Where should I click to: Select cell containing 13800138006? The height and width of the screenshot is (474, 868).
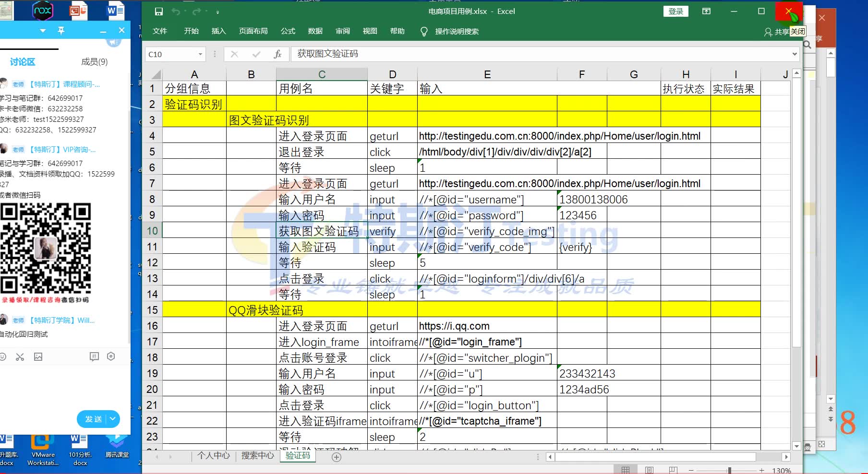[582, 199]
